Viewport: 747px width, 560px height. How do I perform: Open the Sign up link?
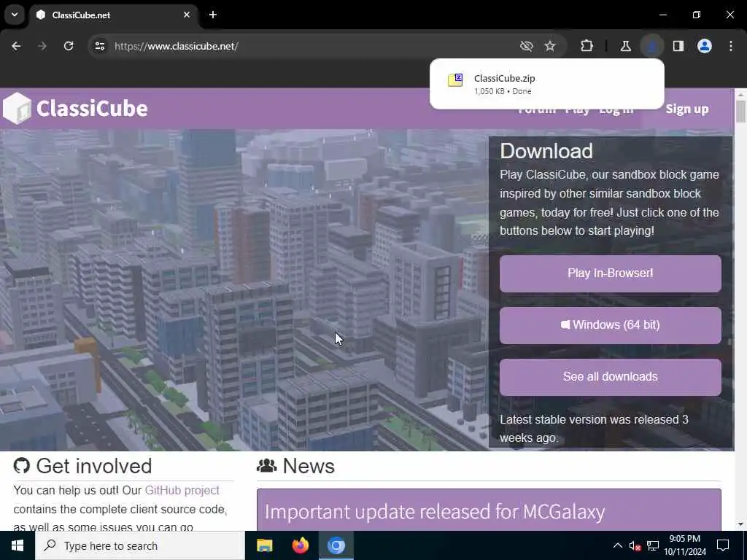[687, 109]
